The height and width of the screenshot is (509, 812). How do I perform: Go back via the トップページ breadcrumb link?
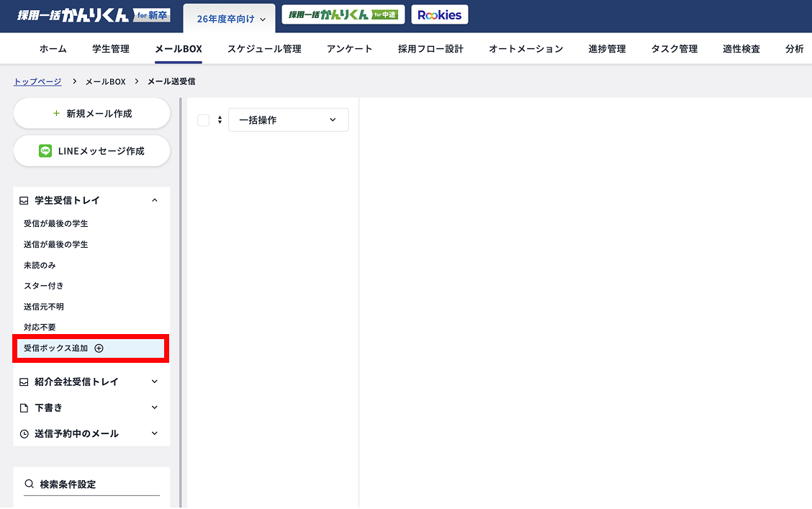[x=37, y=81]
